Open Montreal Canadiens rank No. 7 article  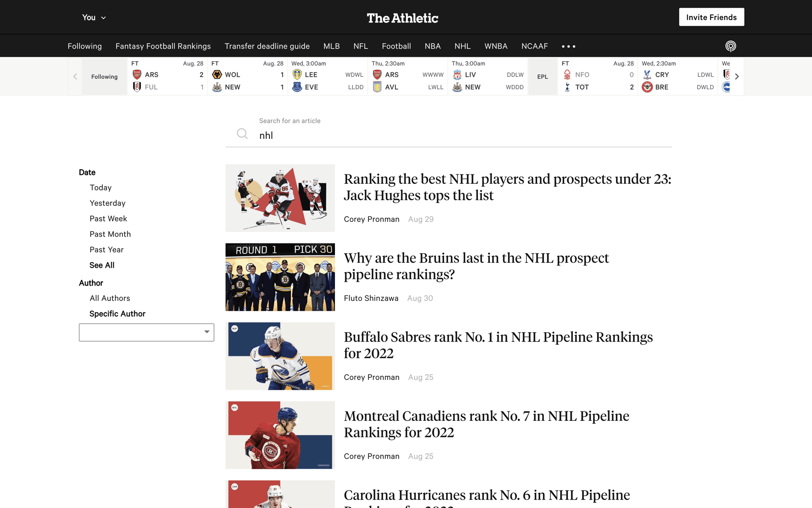coord(486,424)
